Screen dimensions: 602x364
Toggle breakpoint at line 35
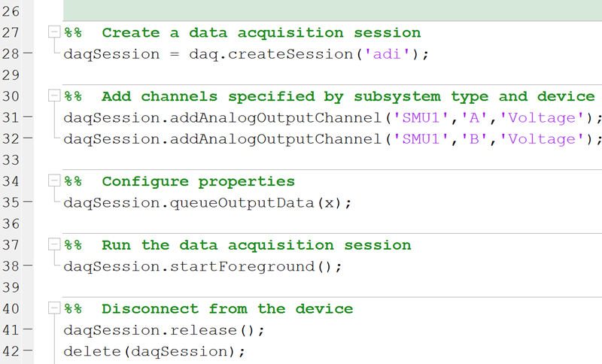[29, 202]
